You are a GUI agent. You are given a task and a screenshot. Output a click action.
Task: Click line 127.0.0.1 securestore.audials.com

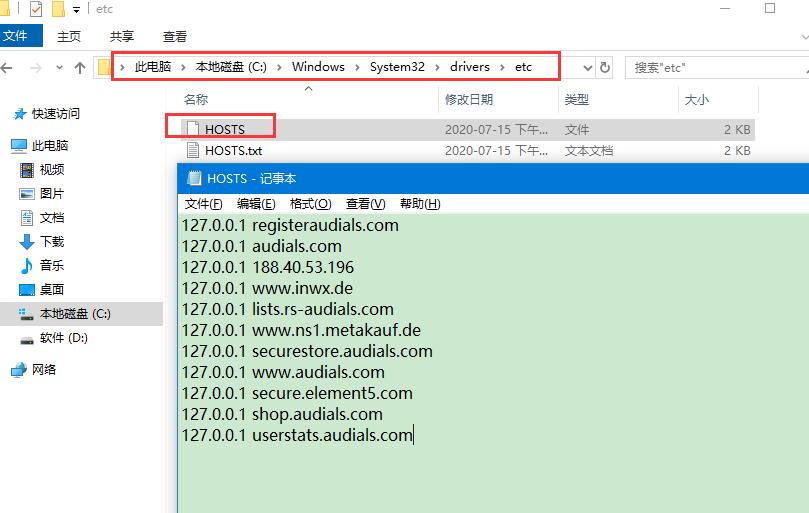(x=307, y=351)
